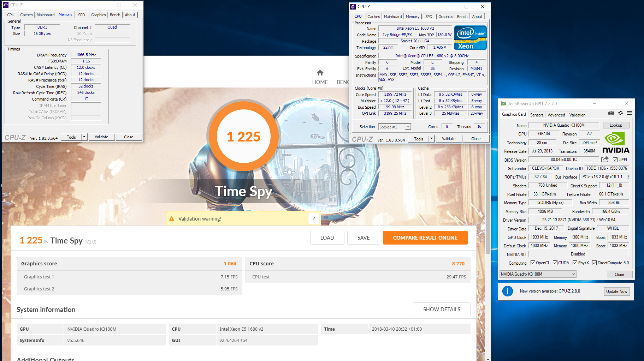The height and width of the screenshot is (361, 644).
Task: Click the CPU-Z memory window title icon
Action: point(6,5)
